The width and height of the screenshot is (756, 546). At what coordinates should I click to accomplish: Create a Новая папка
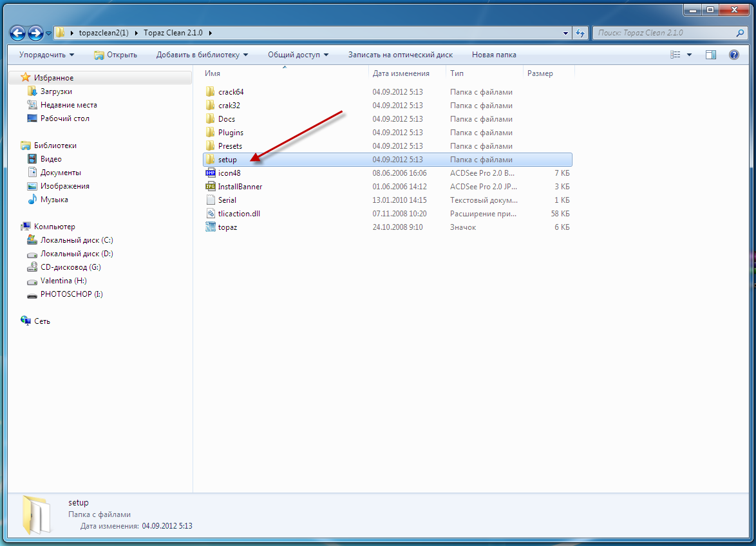click(x=494, y=55)
